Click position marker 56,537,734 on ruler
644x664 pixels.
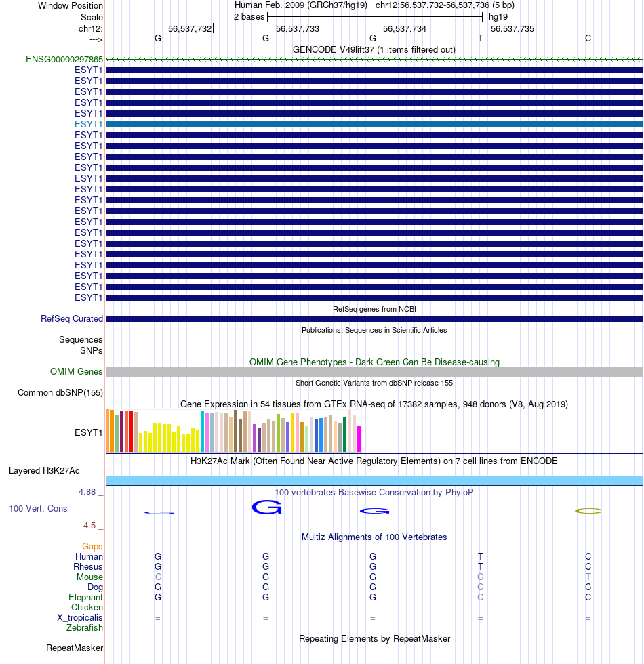tap(405, 28)
